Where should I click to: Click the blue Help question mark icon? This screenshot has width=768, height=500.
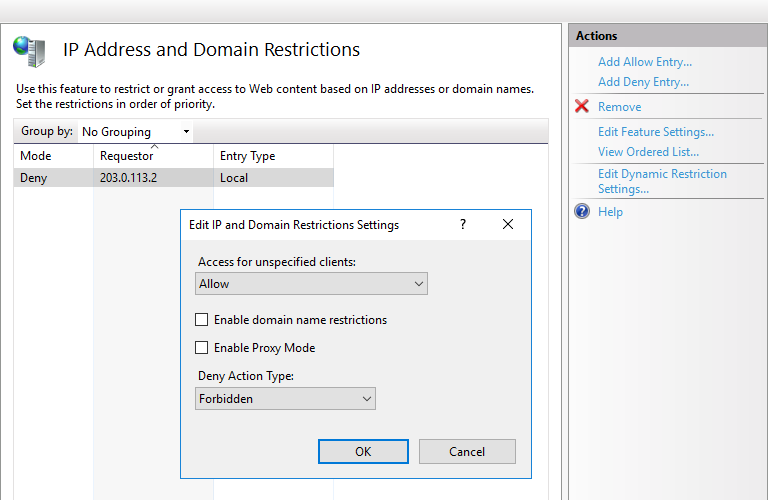(582, 211)
